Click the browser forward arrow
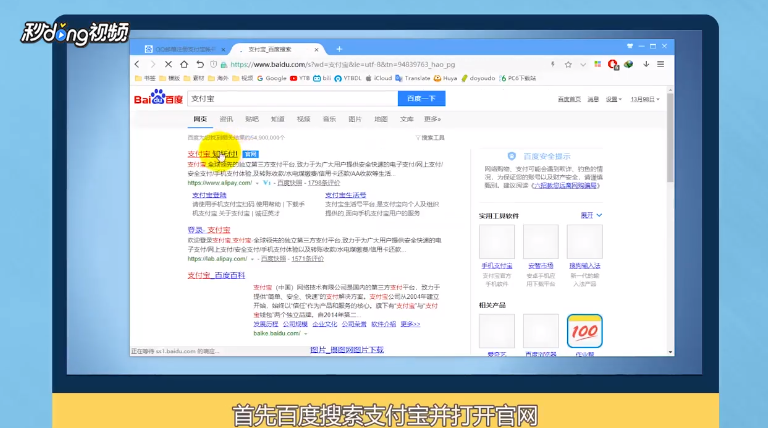 click(153, 64)
